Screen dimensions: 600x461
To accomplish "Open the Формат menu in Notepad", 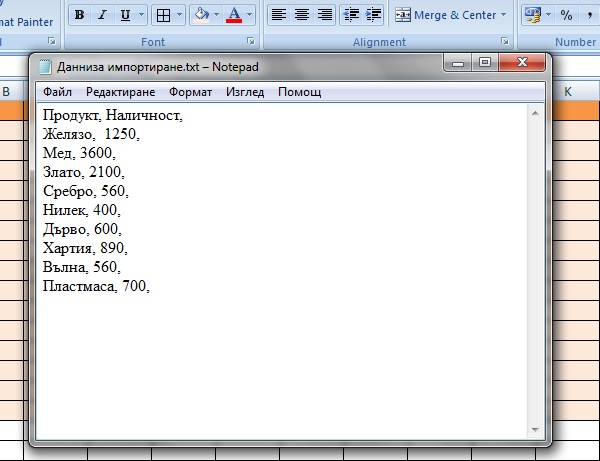I will pos(190,92).
